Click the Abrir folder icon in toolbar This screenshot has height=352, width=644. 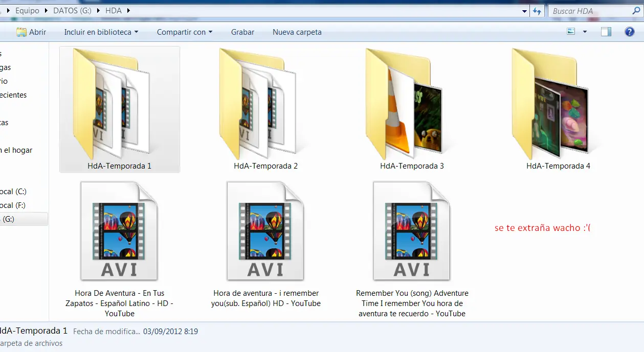21,32
